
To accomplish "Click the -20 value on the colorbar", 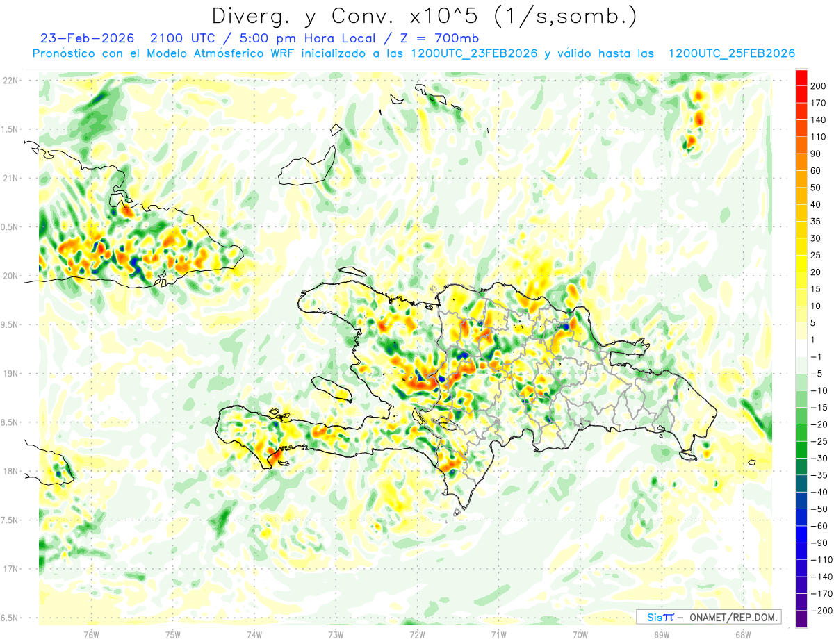I will click(819, 424).
